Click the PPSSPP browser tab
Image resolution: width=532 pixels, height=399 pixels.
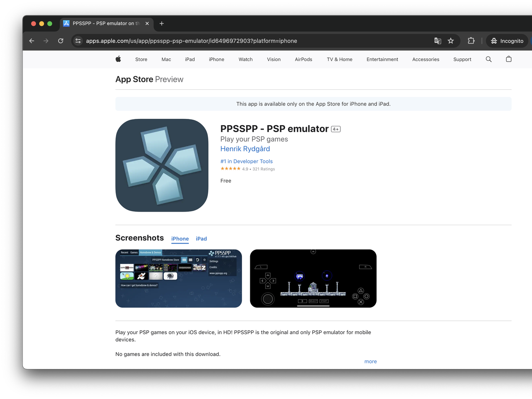(x=106, y=24)
